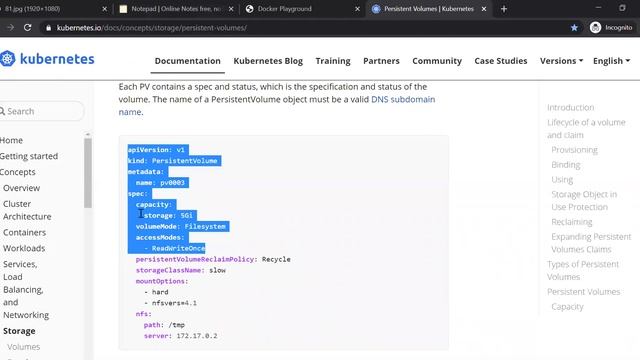
Task: Open Workloads in sidebar
Action: [x=24, y=248]
